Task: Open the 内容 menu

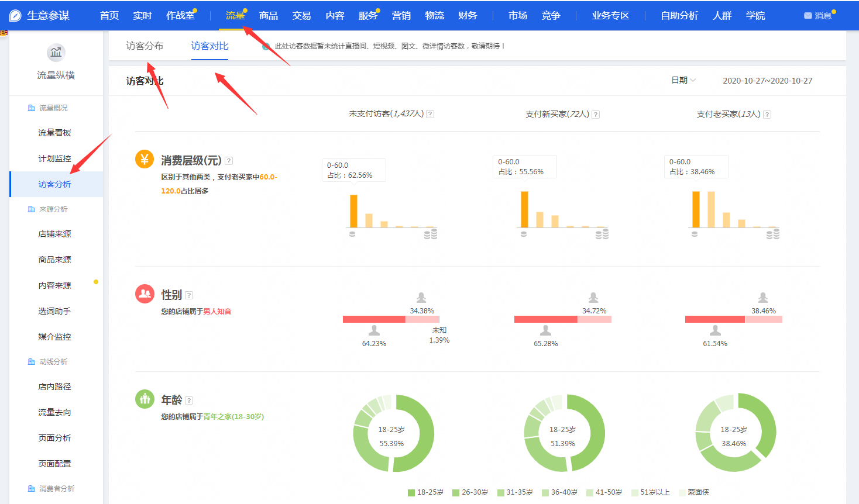Action: tap(335, 16)
